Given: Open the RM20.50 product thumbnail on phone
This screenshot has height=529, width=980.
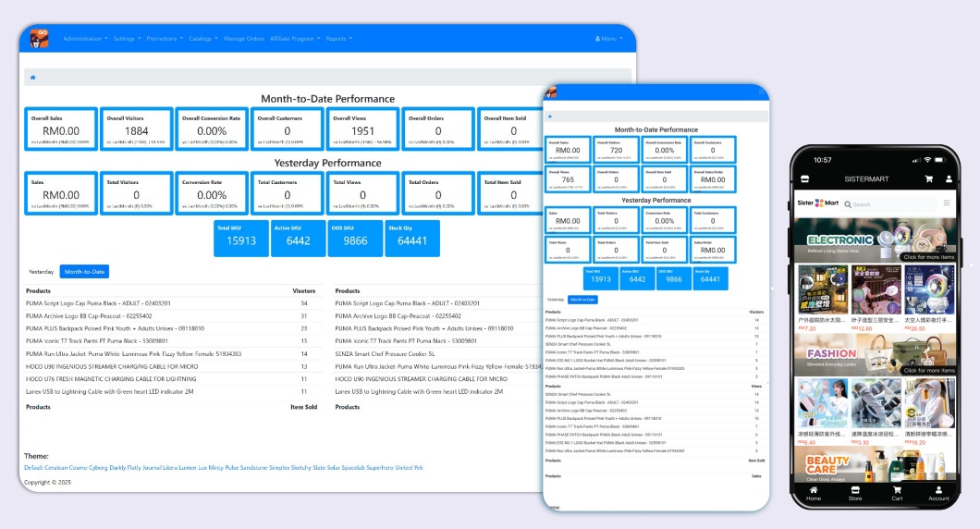Looking at the screenshot, I should click(929, 289).
